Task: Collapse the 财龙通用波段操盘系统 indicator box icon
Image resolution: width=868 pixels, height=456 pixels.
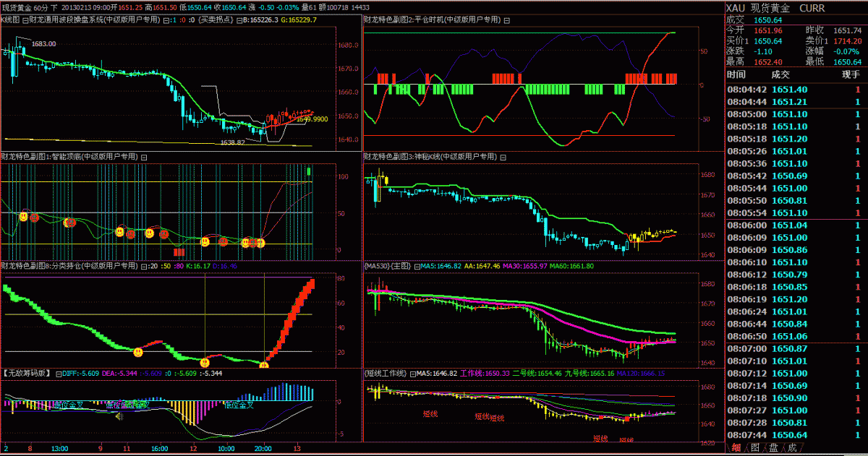Action: click(x=26, y=20)
